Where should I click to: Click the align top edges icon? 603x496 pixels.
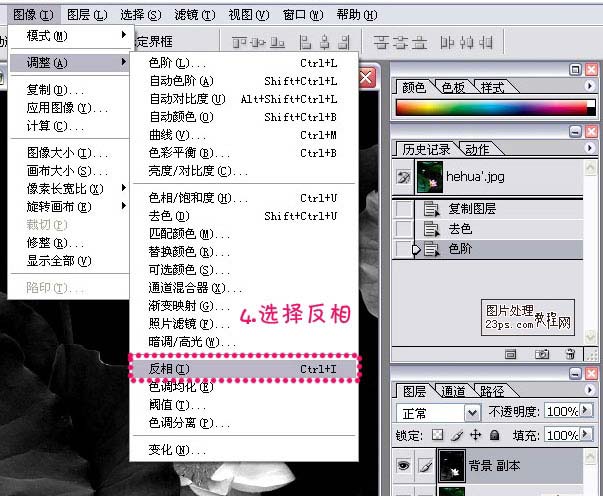[239, 42]
